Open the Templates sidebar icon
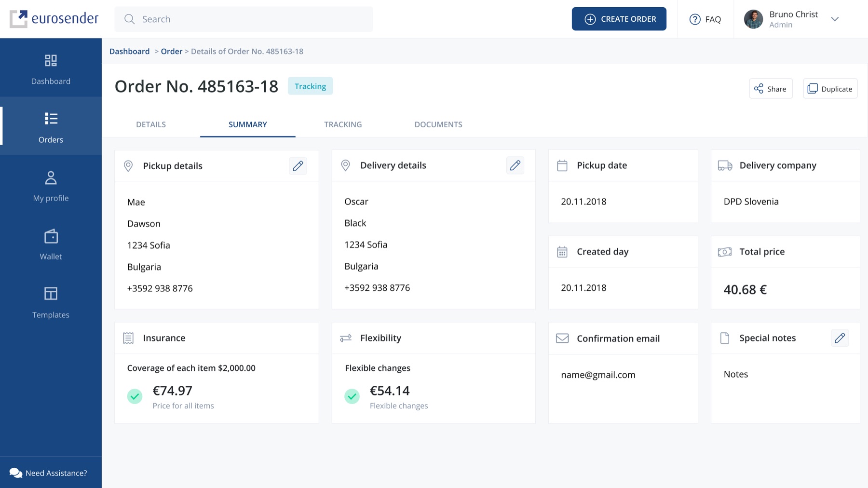The width and height of the screenshot is (868, 488). click(x=51, y=294)
